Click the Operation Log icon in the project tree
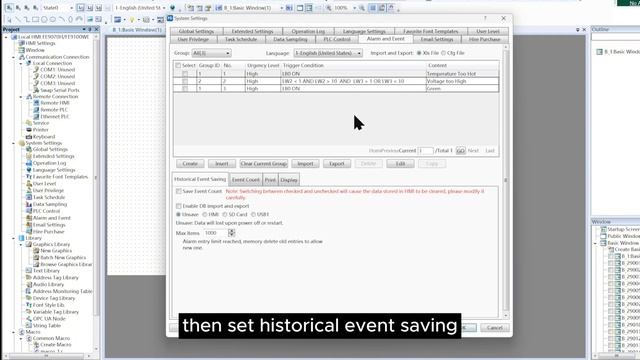This screenshot has height=360, width=640. [29, 163]
